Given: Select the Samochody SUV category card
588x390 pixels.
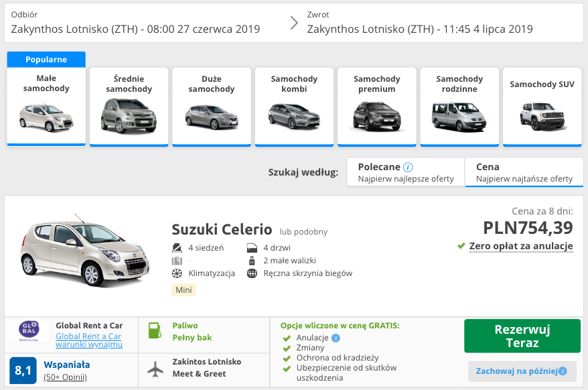Looking at the screenshot, I should pyautogui.click(x=542, y=107).
